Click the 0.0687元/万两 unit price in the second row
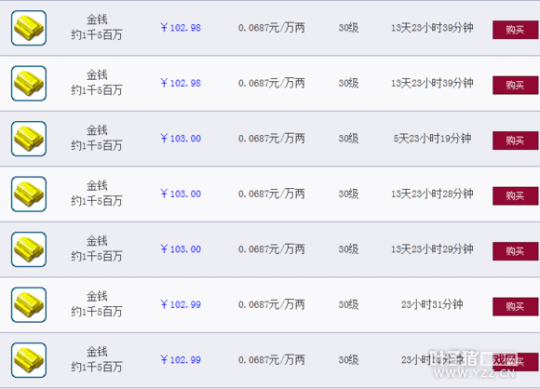 point(271,83)
